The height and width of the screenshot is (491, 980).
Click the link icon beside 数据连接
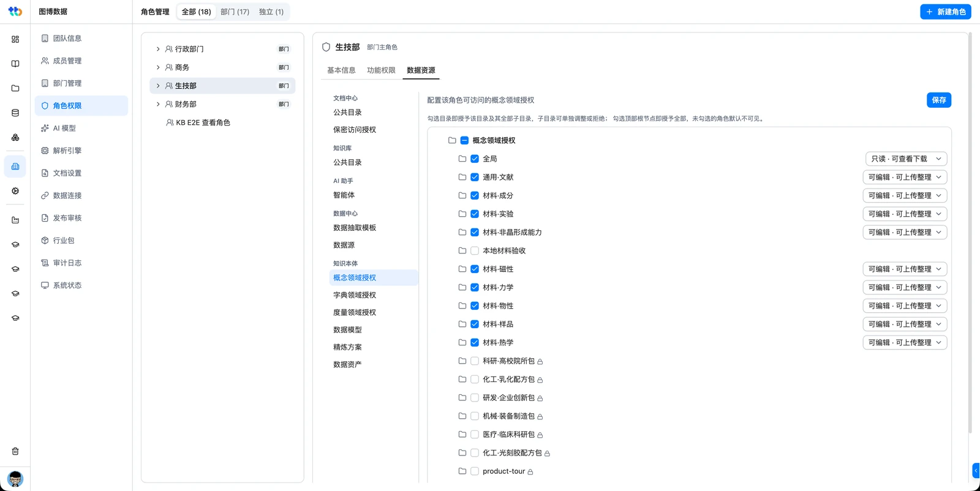click(45, 195)
